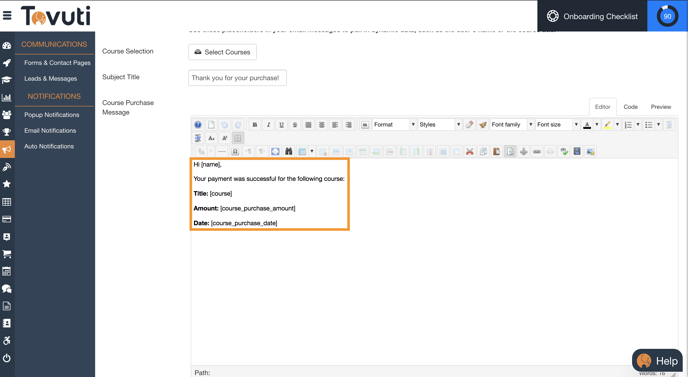Click the copy documents icon
This screenshot has width=688, height=377.
pos(483,151)
